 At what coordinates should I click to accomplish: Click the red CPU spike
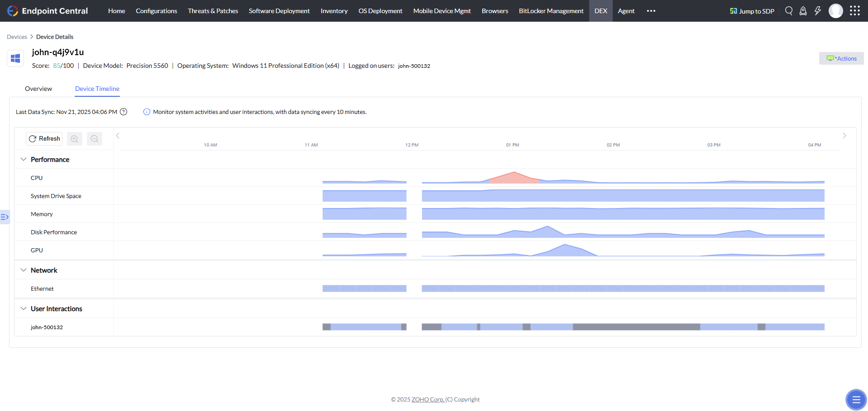[514, 178]
